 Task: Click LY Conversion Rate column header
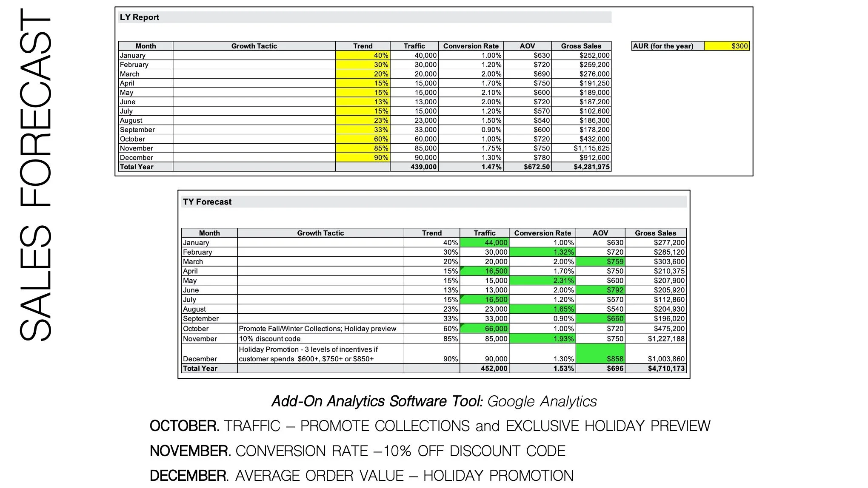(x=471, y=46)
